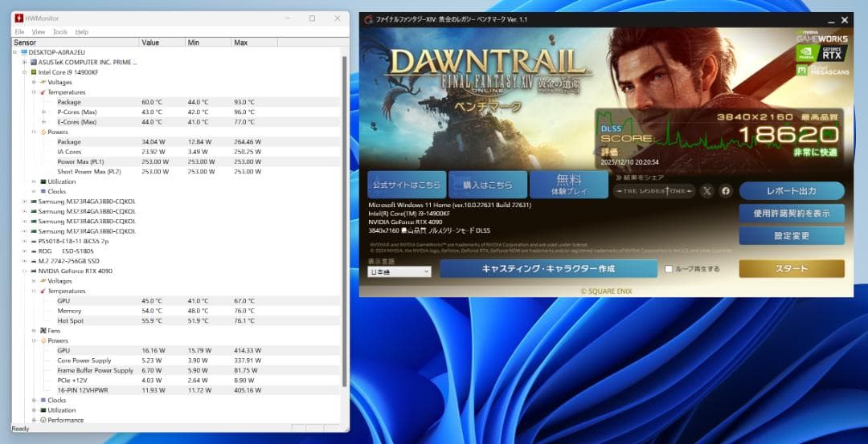Open the Help menu in HWMonitor
The height and width of the screenshot is (444, 868).
point(82,32)
